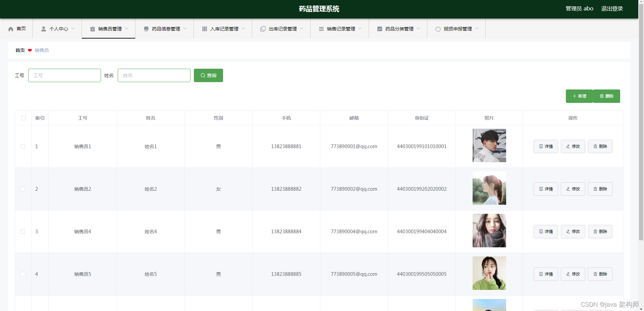The width and height of the screenshot is (644, 311).
Task: Click the photo thumbnail of 姓名4
Action: 489,231
